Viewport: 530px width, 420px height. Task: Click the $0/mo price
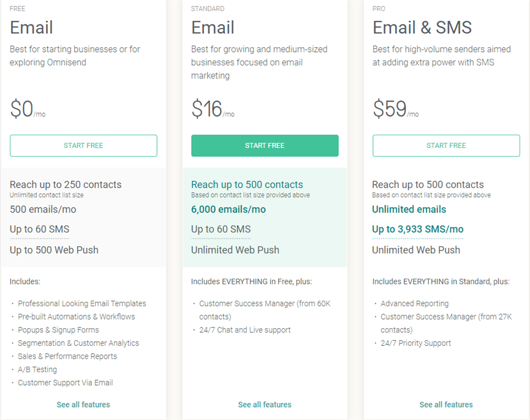(x=27, y=110)
